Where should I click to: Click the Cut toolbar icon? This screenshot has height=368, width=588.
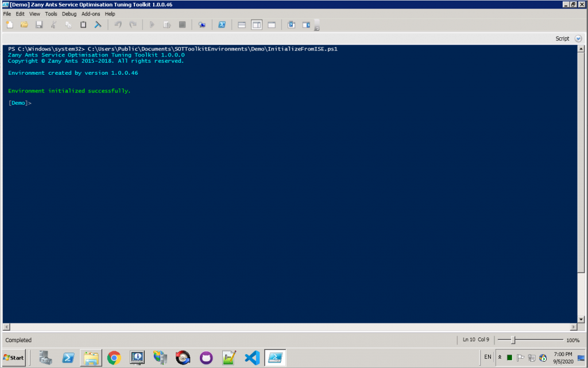(53, 25)
